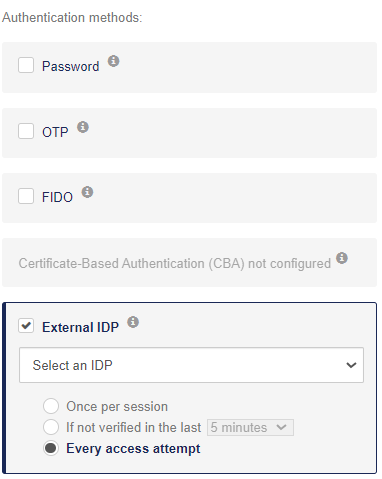Expand the 5 minutes interval dropdown

[250, 427]
